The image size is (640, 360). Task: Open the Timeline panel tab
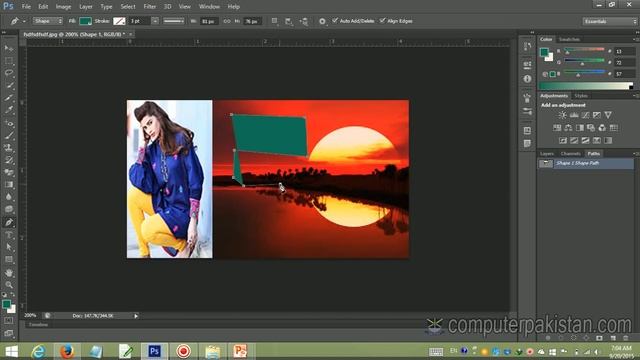pyautogui.click(x=38, y=324)
